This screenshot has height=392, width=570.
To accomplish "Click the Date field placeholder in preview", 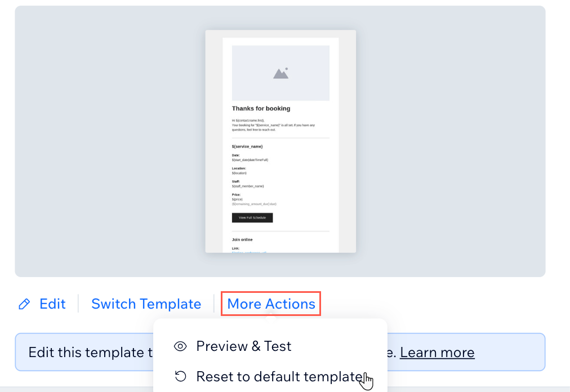I will pos(250,160).
